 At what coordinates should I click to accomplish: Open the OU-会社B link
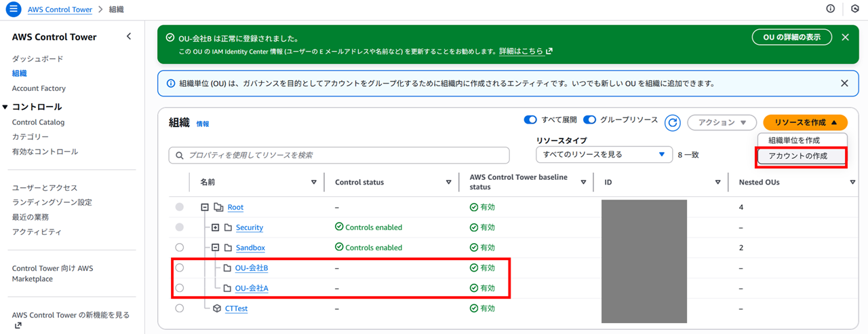pyautogui.click(x=252, y=268)
